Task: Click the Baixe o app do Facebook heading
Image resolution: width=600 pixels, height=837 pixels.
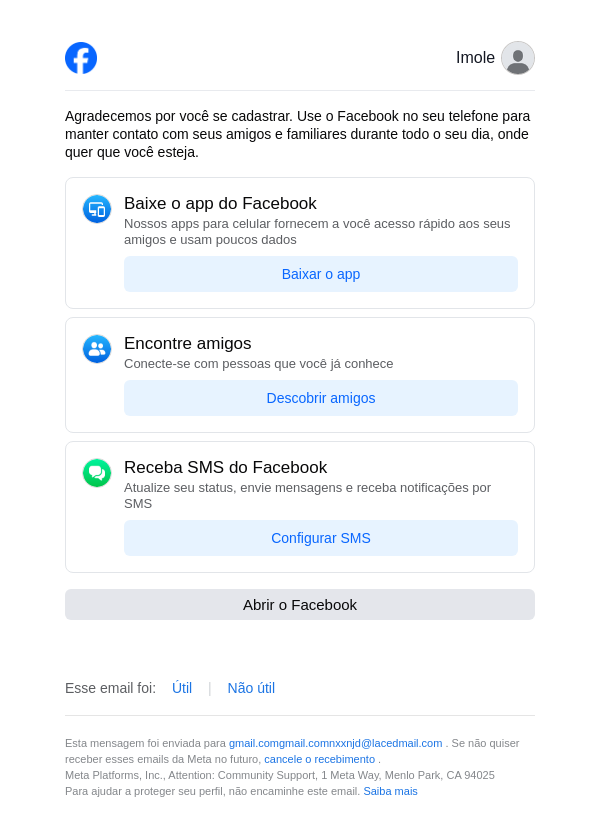Action: click(220, 204)
